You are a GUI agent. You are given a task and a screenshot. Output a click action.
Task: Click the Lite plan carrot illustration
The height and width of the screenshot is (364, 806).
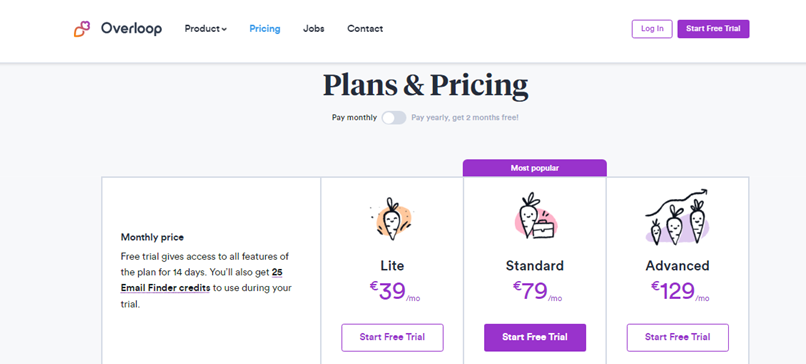(x=392, y=220)
